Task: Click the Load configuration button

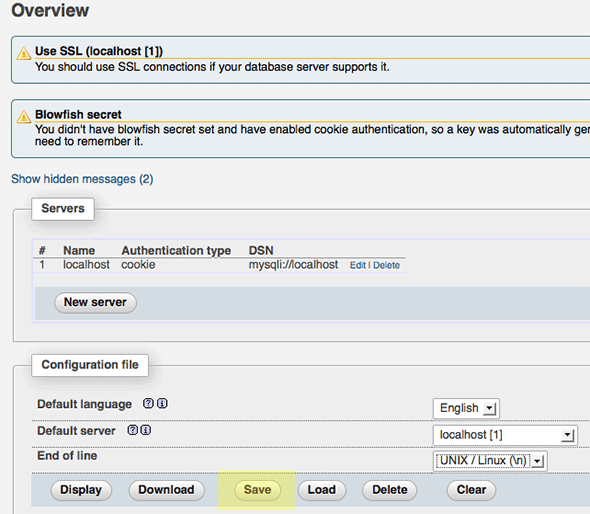Action: (x=322, y=490)
